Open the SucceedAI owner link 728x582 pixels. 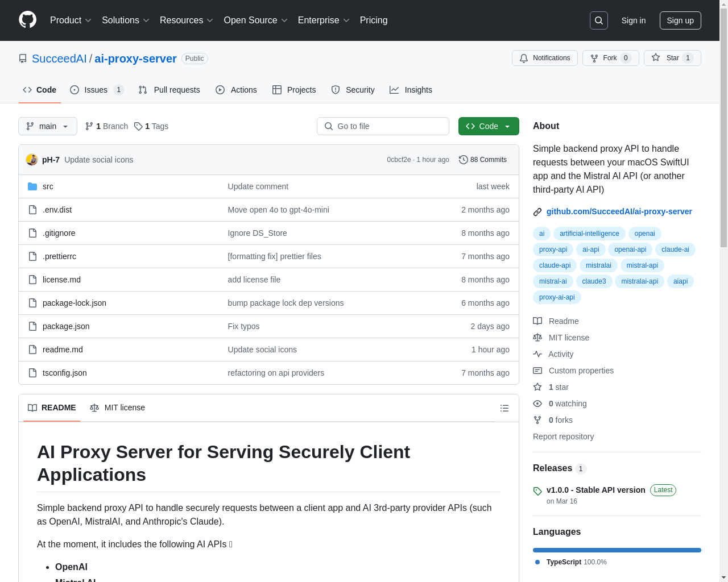(59, 59)
